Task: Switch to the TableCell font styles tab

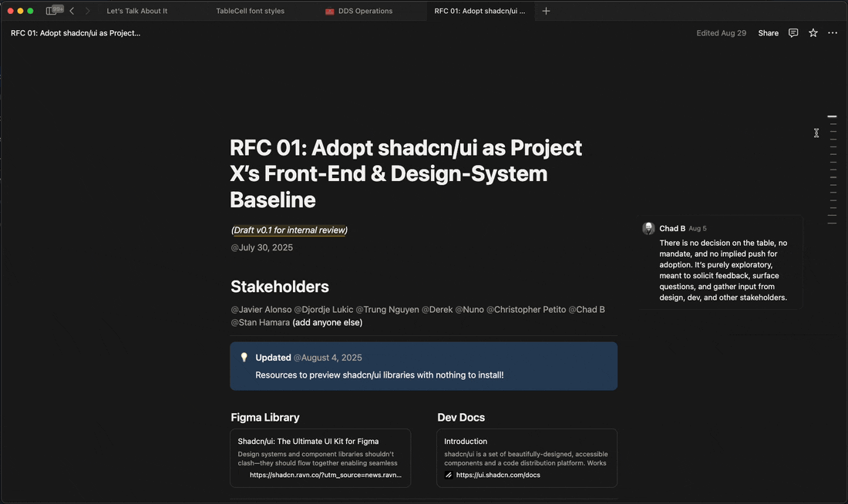Action: tap(250, 11)
